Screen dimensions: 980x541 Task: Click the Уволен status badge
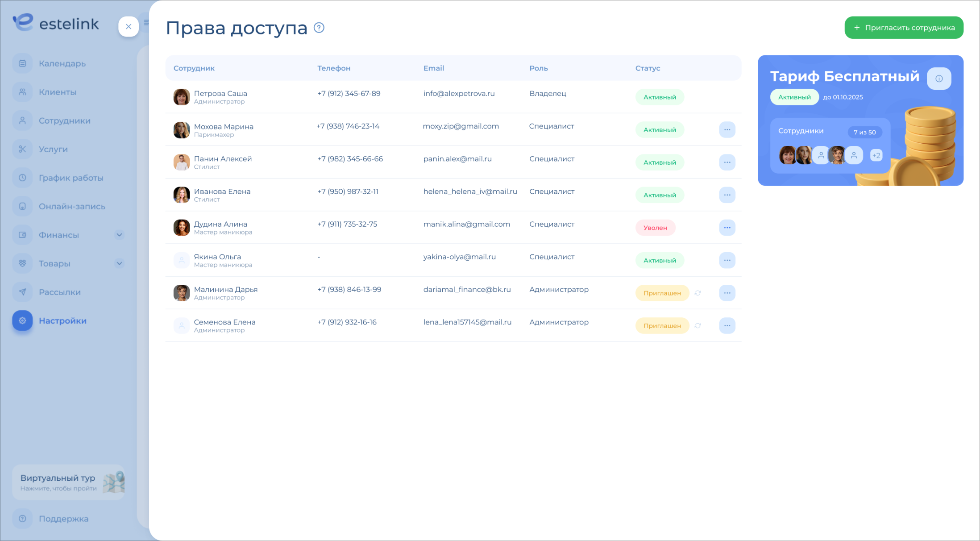[x=655, y=228]
